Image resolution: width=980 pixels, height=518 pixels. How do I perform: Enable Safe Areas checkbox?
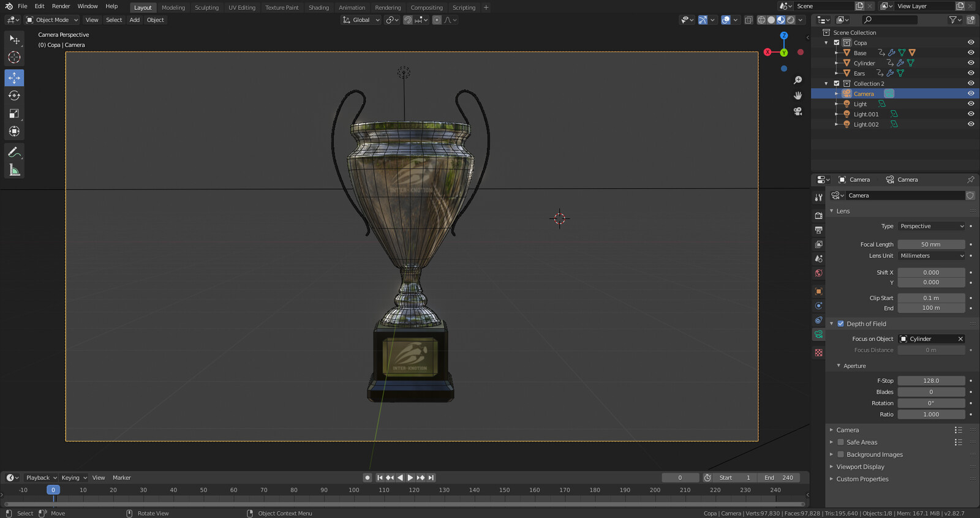pyautogui.click(x=840, y=442)
